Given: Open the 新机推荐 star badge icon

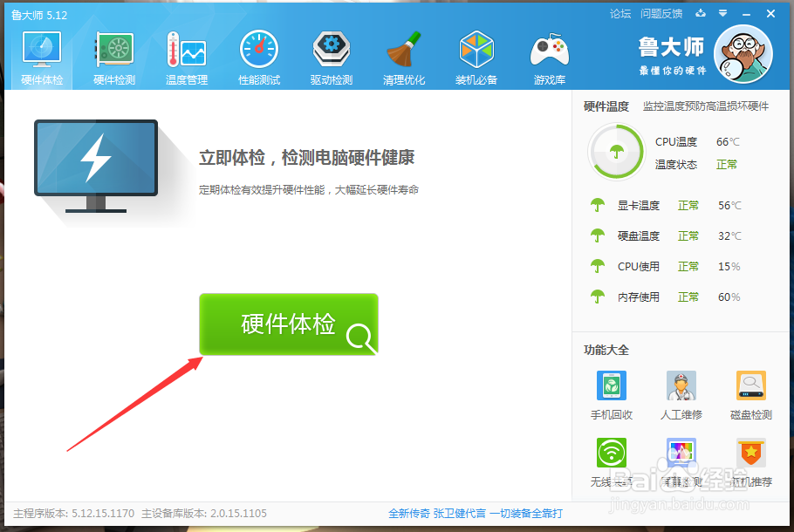Looking at the screenshot, I should [x=751, y=453].
